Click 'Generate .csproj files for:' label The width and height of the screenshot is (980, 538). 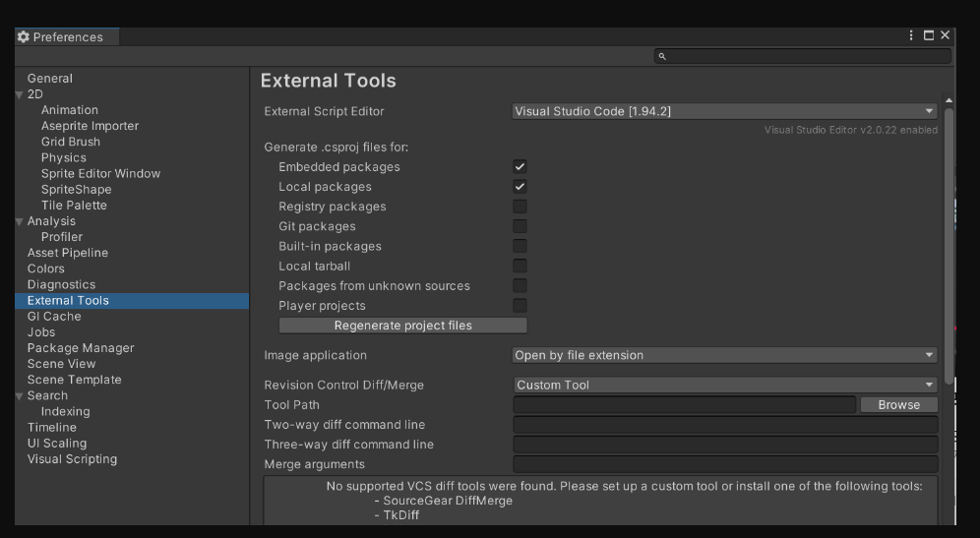(337, 148)
